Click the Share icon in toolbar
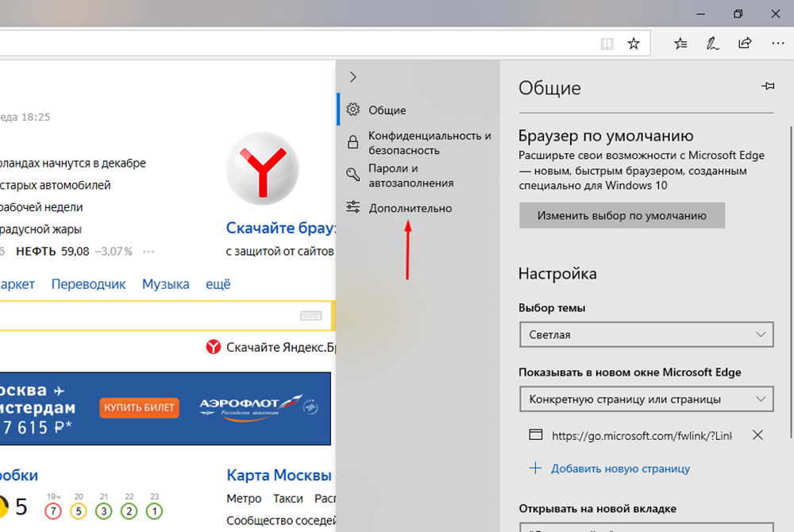The image size is (794, 532). (745, 44)
